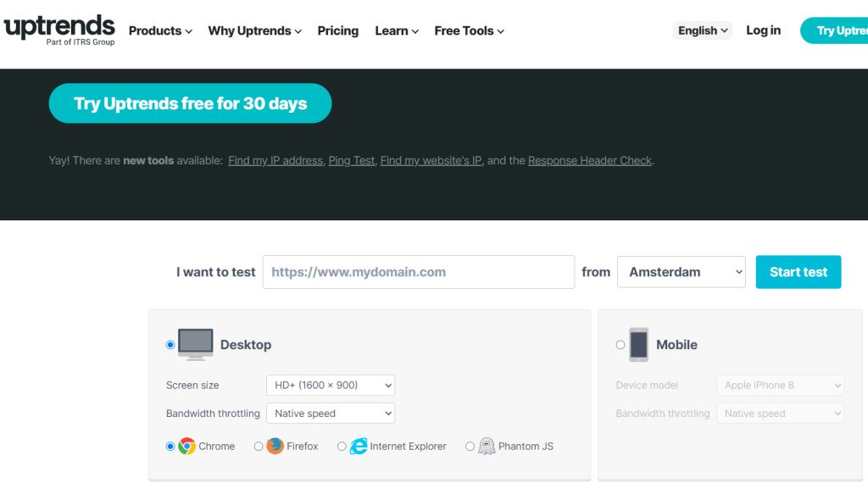Open the Screen size dropdown
The width and height of the screenshot is (868, 483).
[x=330, y=385]
